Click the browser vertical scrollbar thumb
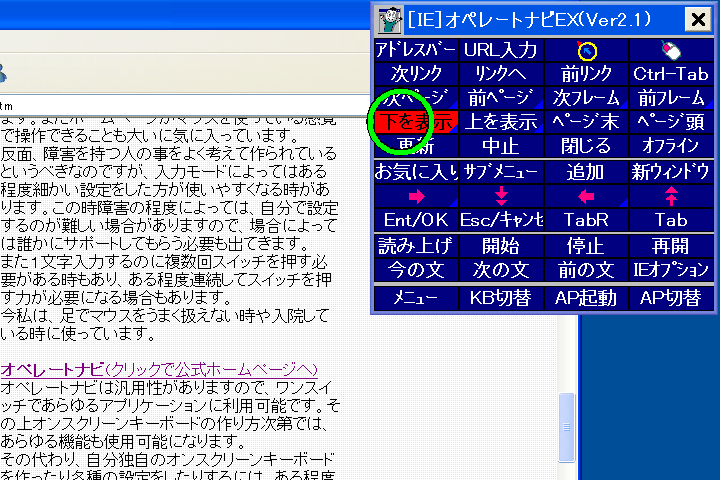This screenshot has height=480, width=720. [567, 427]
